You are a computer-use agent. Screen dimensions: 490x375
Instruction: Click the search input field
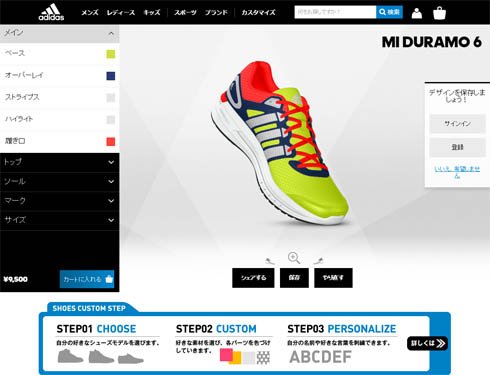pyautogui.click(x=335, y=12)
